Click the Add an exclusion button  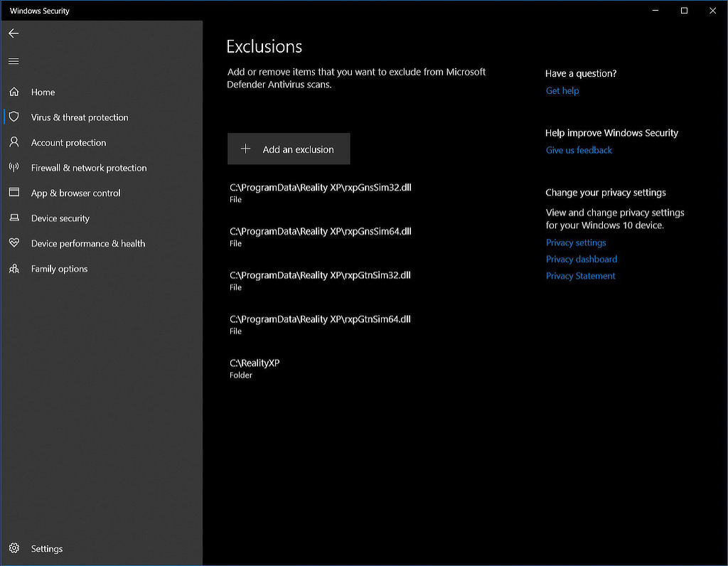(289, 149)
